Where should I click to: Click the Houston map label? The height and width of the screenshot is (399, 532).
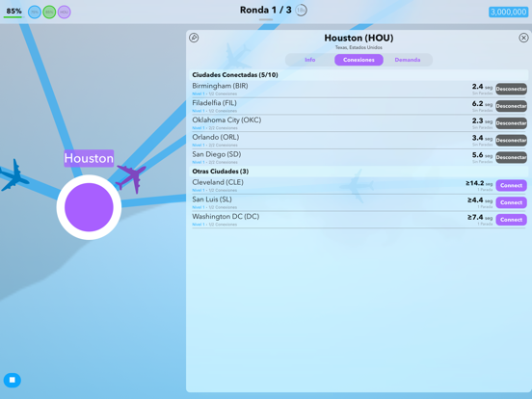point(89,158)
